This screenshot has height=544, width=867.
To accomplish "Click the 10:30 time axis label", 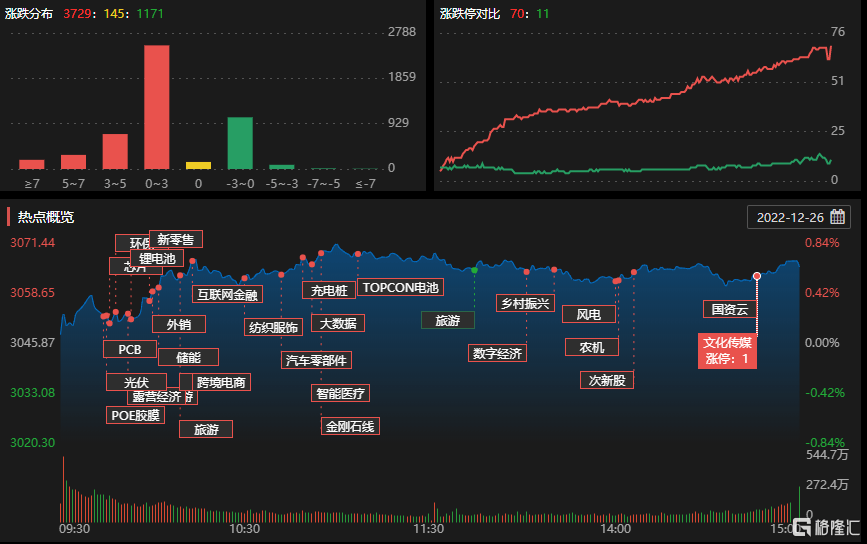I will [244, 529].
